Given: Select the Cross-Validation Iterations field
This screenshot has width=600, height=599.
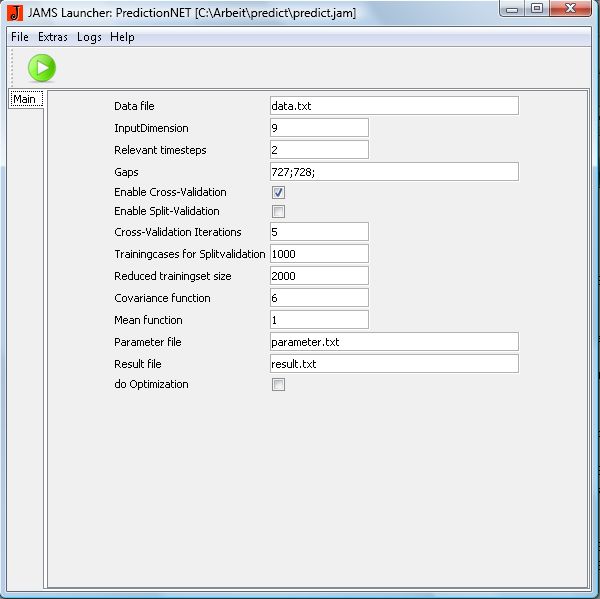Looking at the screenshot, I should point(319,232).
